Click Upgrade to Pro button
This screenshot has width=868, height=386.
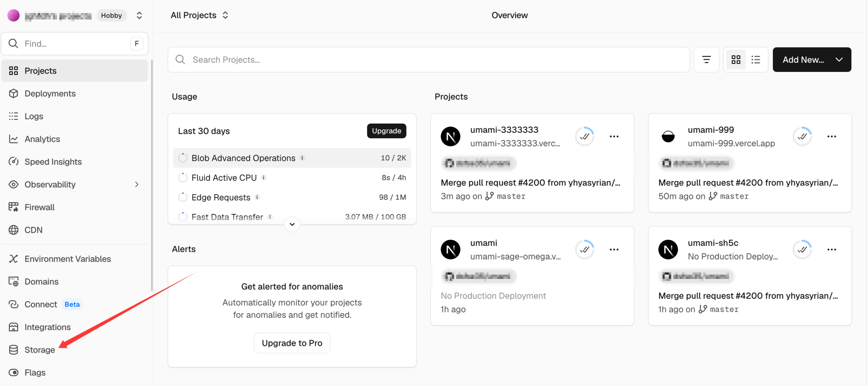click(x=292, y=343)
